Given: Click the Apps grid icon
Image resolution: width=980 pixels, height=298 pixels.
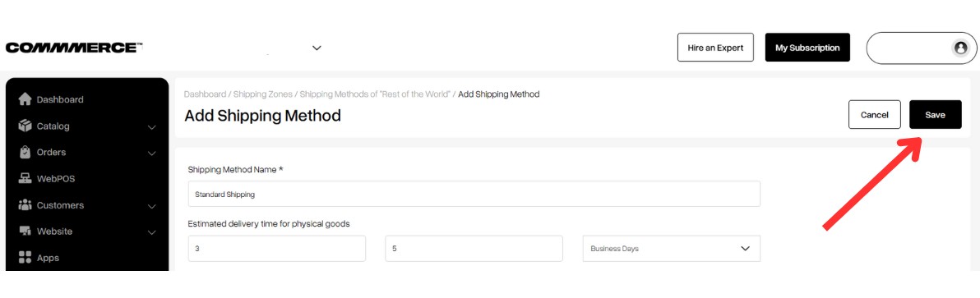Looking at the screenshot, I should point(25,258).
